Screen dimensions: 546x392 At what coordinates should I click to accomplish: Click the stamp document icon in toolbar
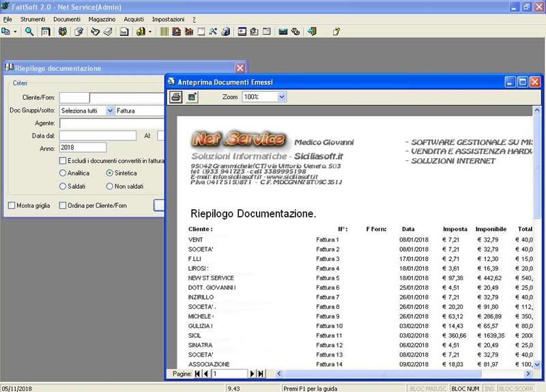(x=254, y=31)
